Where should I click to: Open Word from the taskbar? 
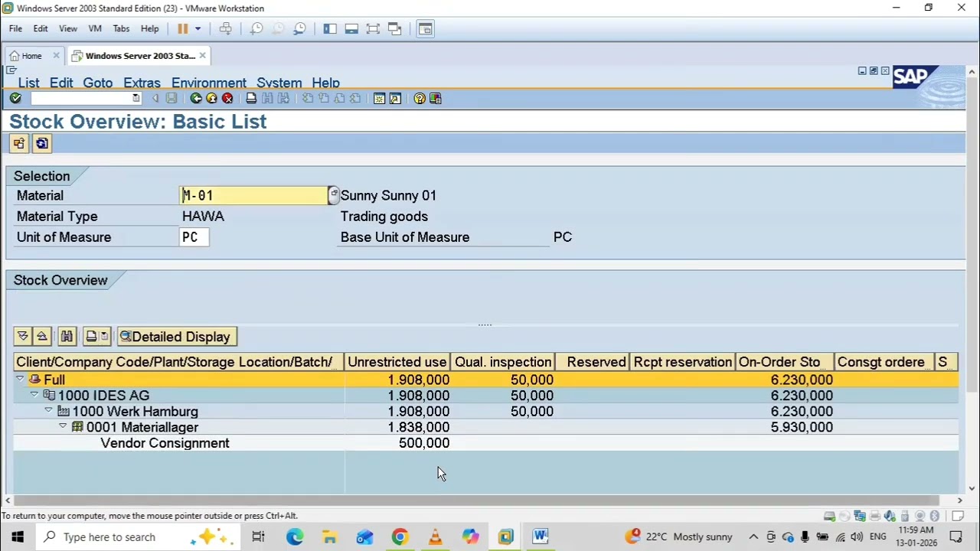click(541, 536)
